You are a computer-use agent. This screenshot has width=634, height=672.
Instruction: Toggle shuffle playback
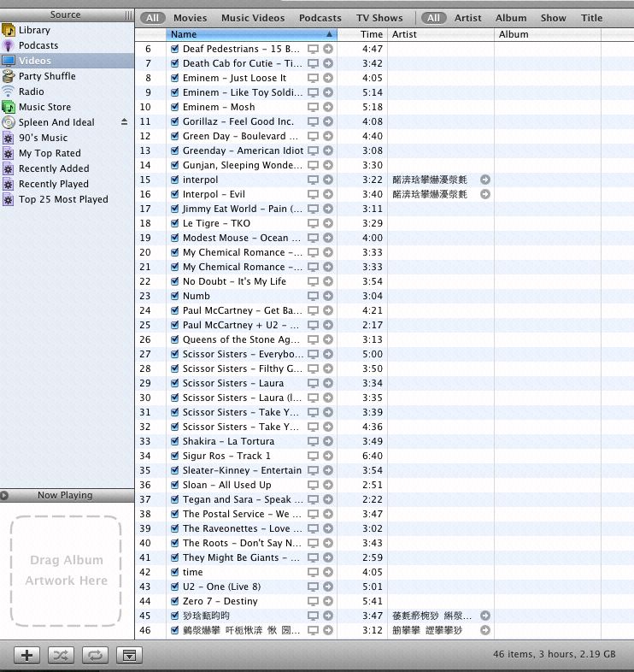(x=61, y=655)
